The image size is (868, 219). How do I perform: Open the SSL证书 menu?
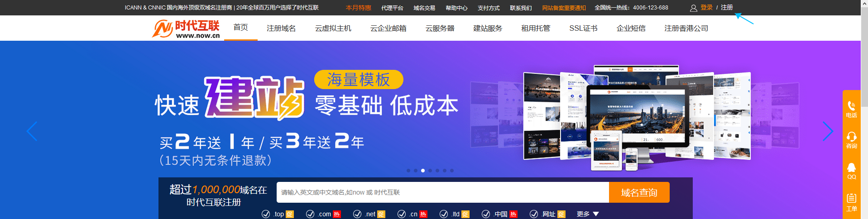click(x=583, y=28)
